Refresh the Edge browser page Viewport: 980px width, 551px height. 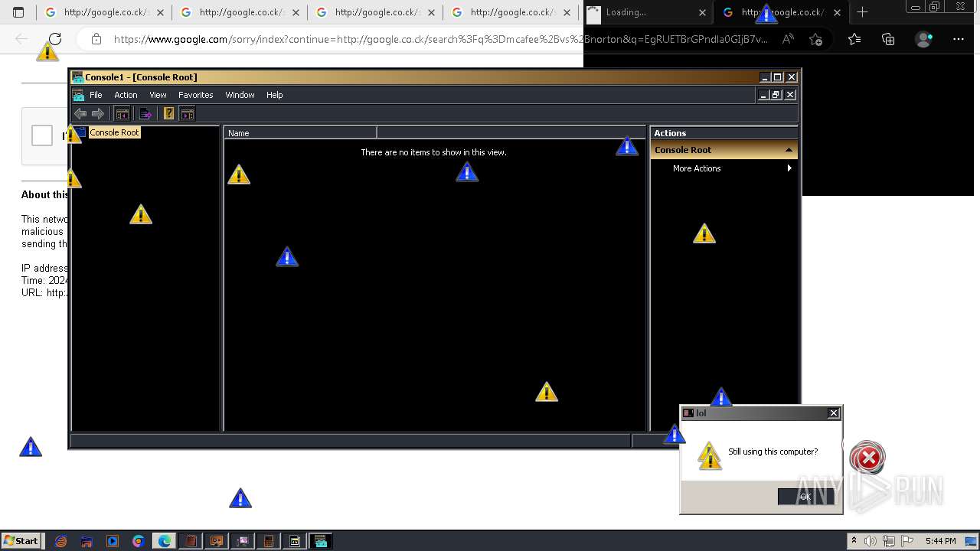pos(55,39)
